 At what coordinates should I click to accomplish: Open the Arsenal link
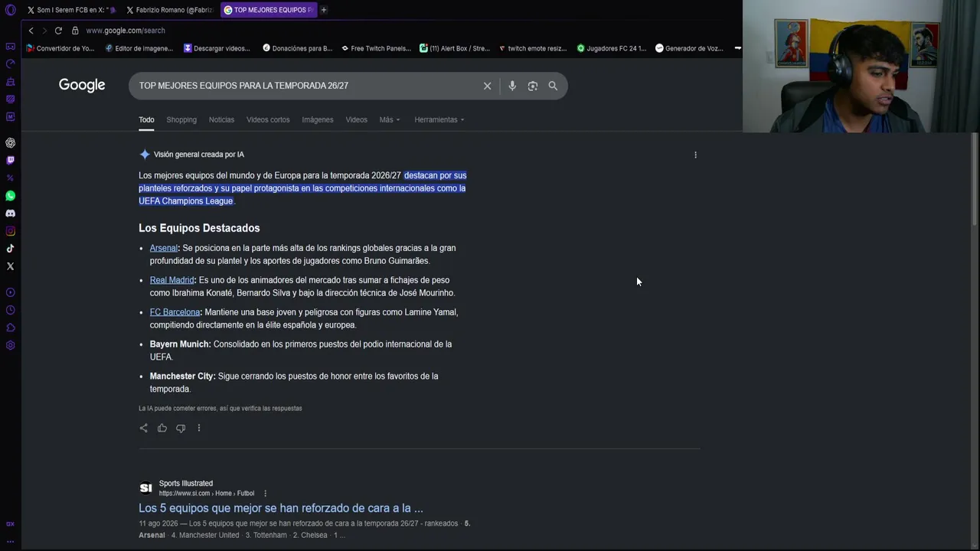coord(163,248)
